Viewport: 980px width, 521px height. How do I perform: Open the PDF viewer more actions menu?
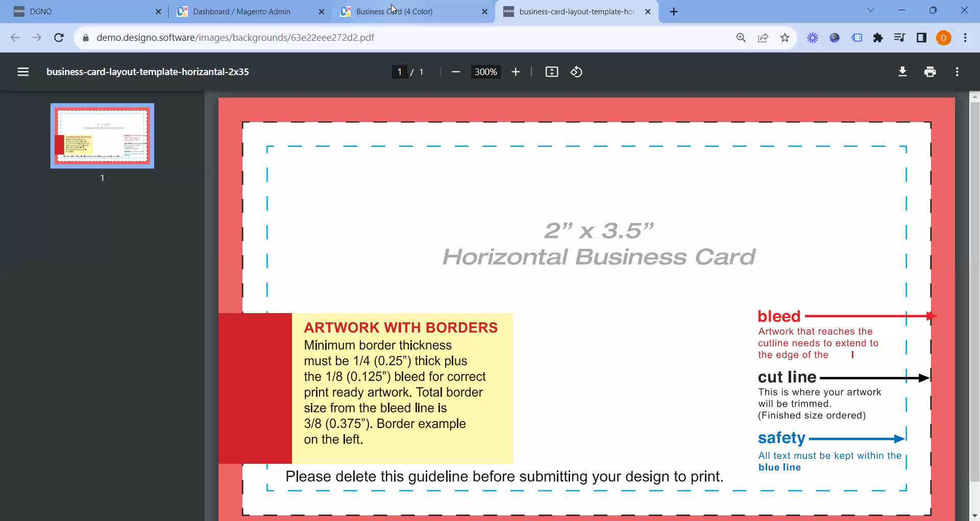[x=957, y=72]
